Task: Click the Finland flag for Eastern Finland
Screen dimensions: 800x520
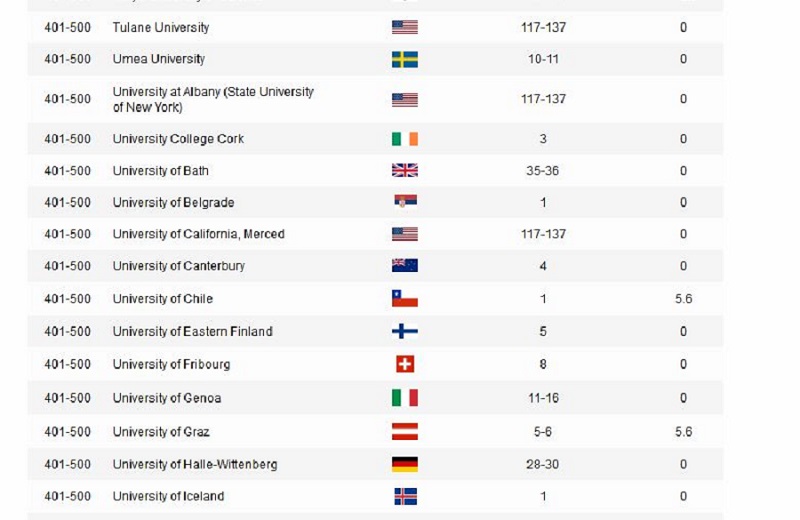Action: 404,331
